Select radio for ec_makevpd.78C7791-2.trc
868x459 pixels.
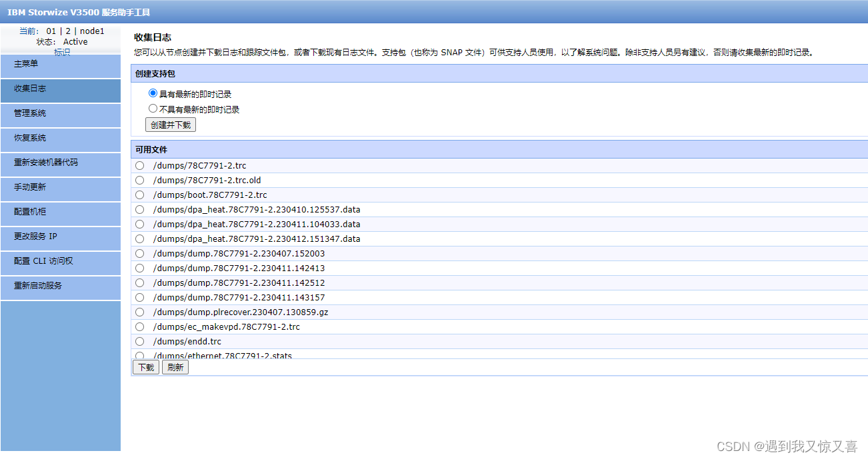click(x=139, y=326)
